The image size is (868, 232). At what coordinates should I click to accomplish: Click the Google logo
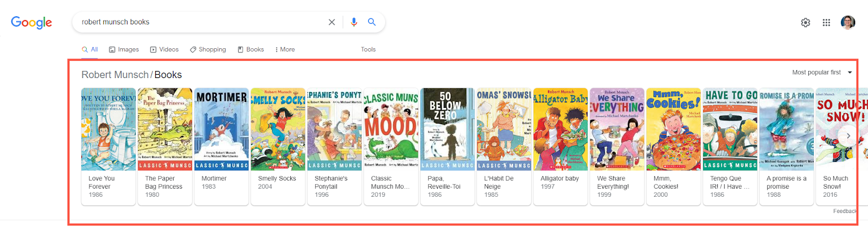point(31,22)
